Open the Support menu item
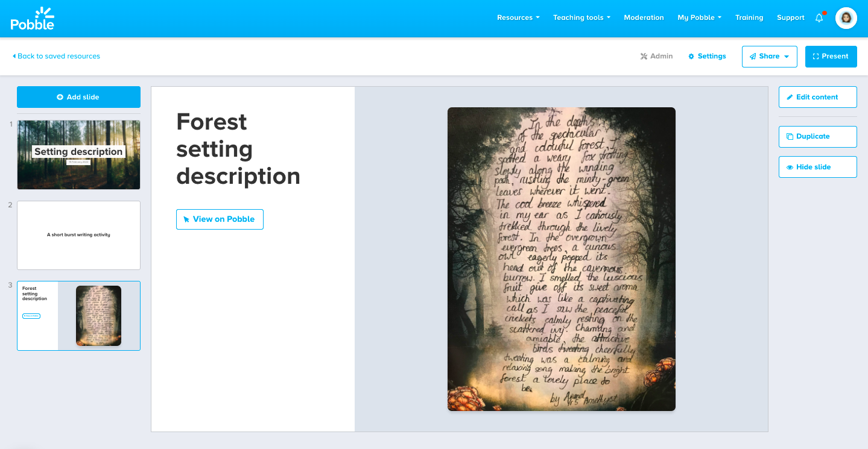Viewport: 868px width, 449px height. pyautogui.click(x=790, y=17)
